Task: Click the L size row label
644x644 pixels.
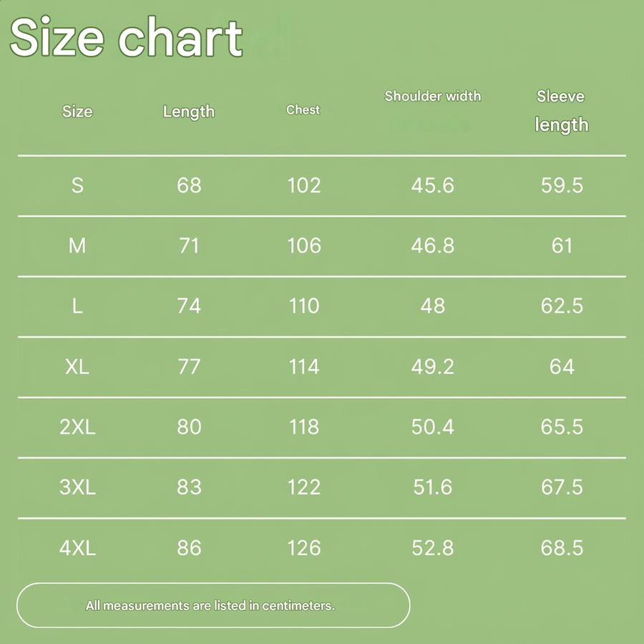Action: pyautogui.click(x=77, y=306)
